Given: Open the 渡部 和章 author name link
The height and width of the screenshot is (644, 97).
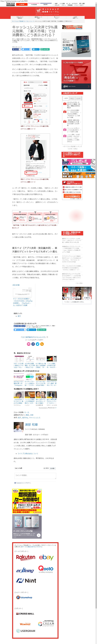Looking at the screenshot, I should [31, 425].
